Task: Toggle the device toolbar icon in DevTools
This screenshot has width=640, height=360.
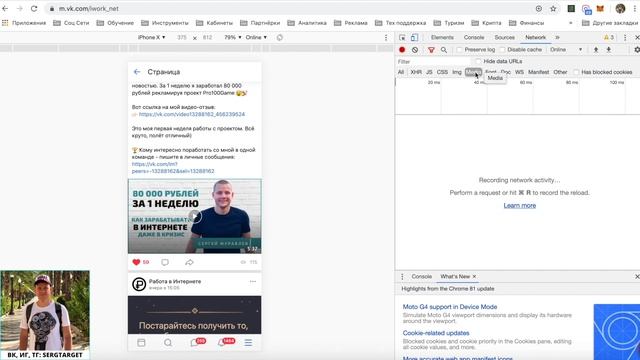Action: click(414, 38)
